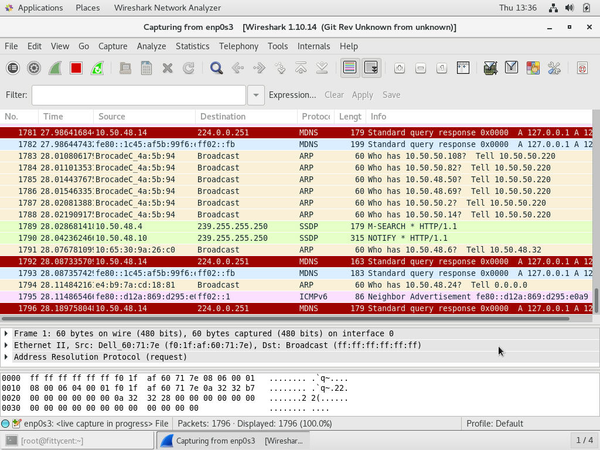The image size is (600, 450).
Task: Sort by the Source column header
Action: pos(144,116)
